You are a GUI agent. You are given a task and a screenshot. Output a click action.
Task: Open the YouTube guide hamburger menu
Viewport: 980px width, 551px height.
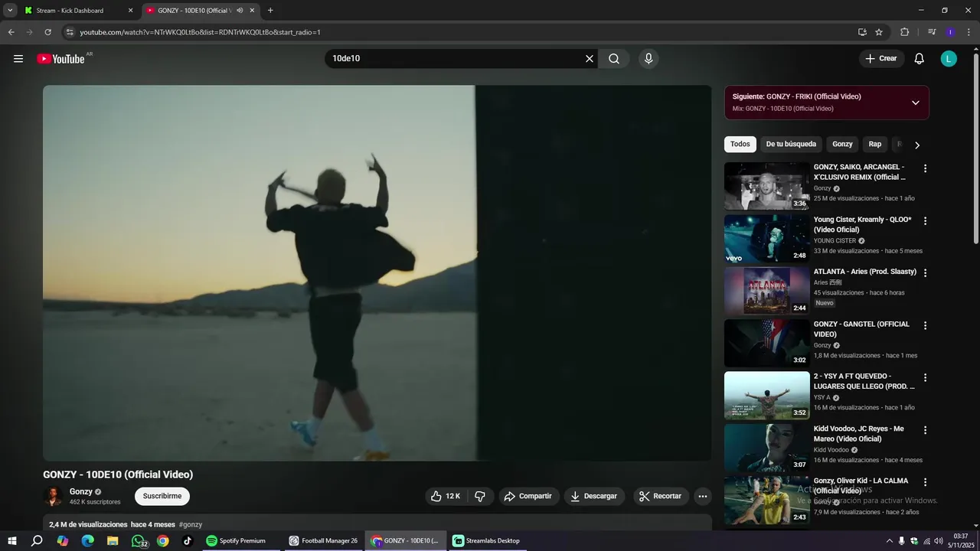point(18,59)
